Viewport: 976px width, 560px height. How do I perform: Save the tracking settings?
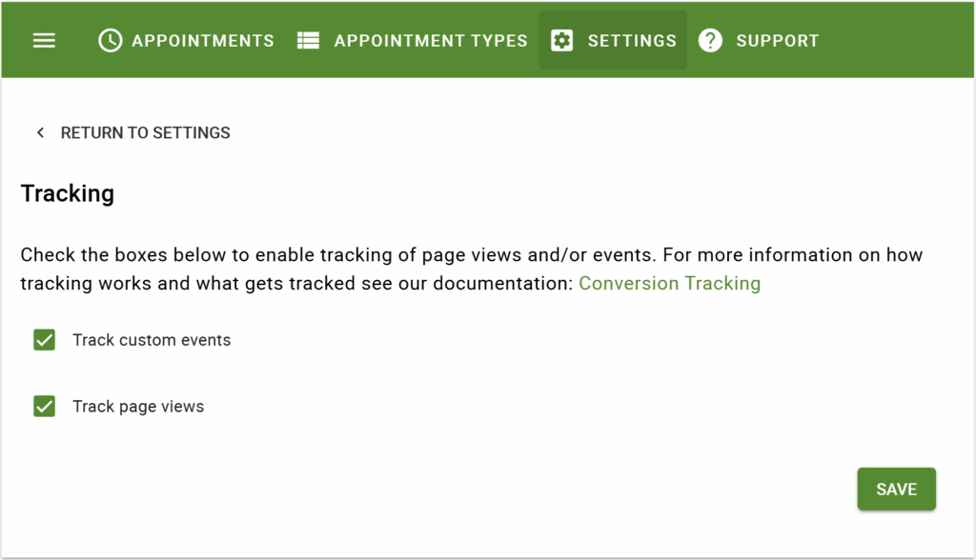[896, 489]
